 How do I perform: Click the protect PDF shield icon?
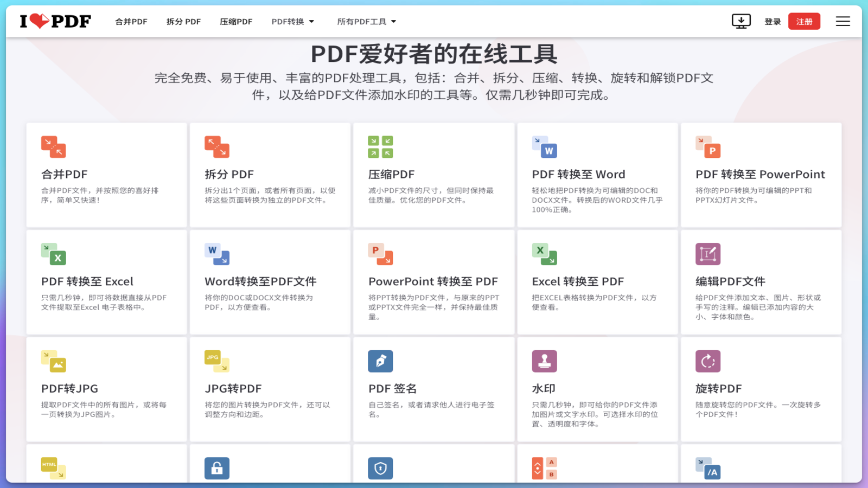tap(380, 468)
